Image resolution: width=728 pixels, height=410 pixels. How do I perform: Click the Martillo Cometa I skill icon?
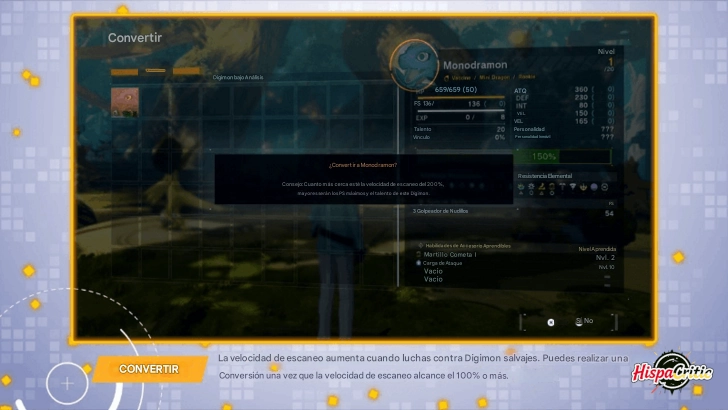click(419, 254)
